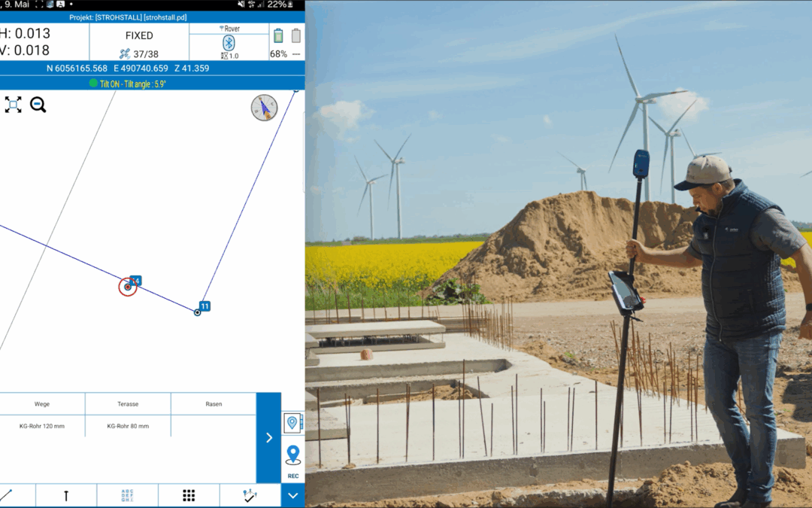The image size is (812, 508).
Task: Collapse the panel with down chevron
Action: pos(292,495)
